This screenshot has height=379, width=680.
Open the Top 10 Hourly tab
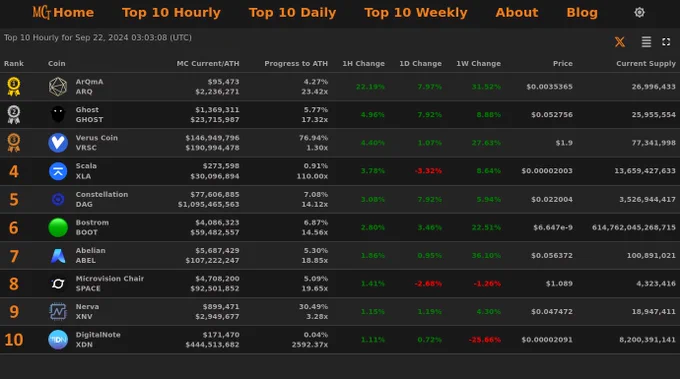(171, 13)
